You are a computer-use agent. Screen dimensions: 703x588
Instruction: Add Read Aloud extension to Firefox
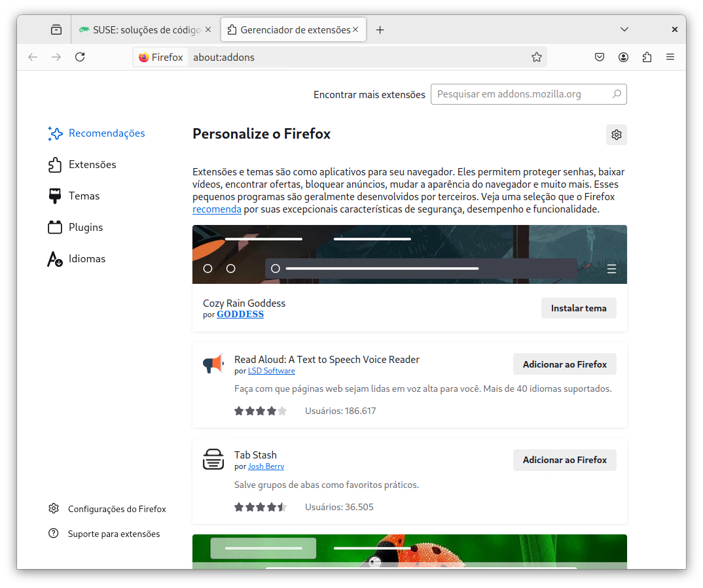[564, 364]
